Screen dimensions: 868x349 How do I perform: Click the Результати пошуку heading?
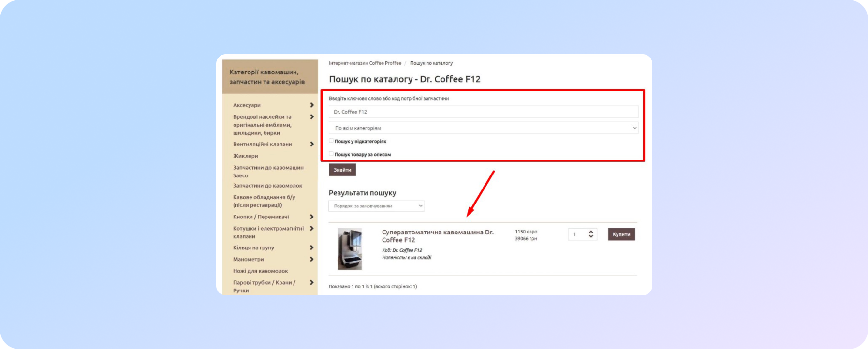pos(363,193)
